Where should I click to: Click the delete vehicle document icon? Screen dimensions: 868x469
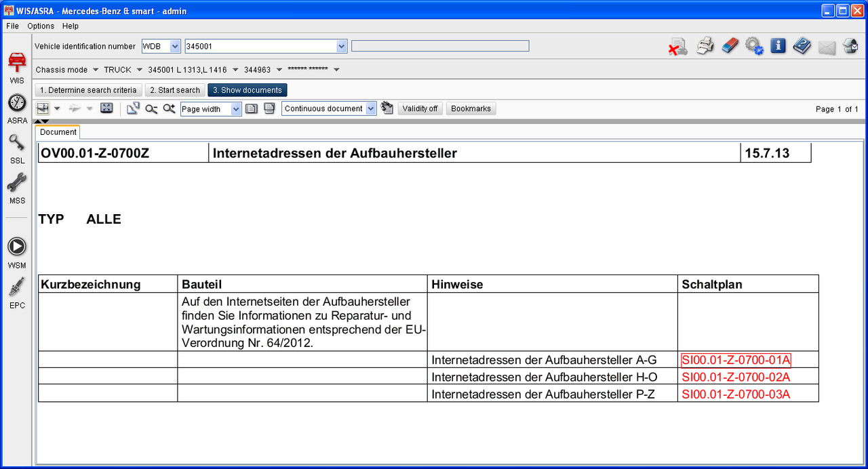(x=677, y=47)
